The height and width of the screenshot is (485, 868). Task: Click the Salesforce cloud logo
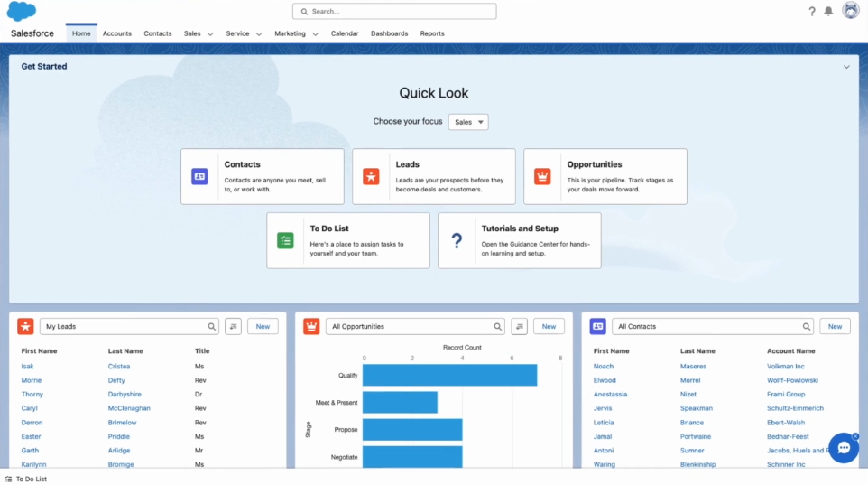pos(22,11)
